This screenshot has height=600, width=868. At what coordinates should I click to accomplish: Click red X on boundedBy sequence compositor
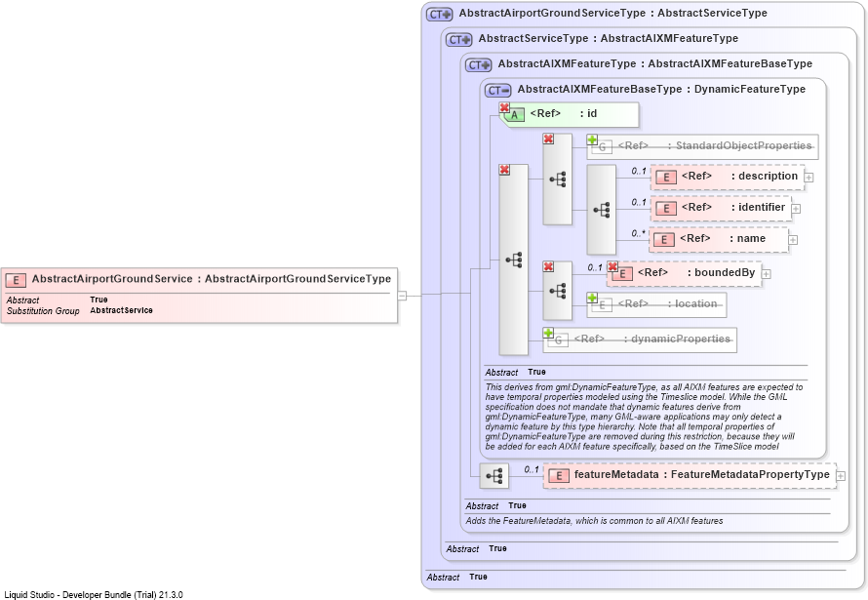(548, 266)
